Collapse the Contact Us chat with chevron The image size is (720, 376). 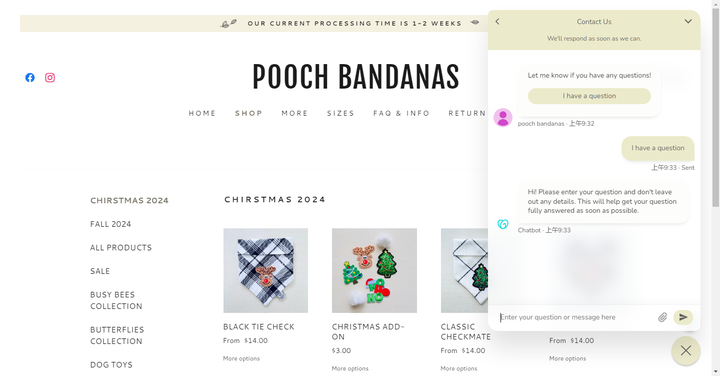[688, 21]
